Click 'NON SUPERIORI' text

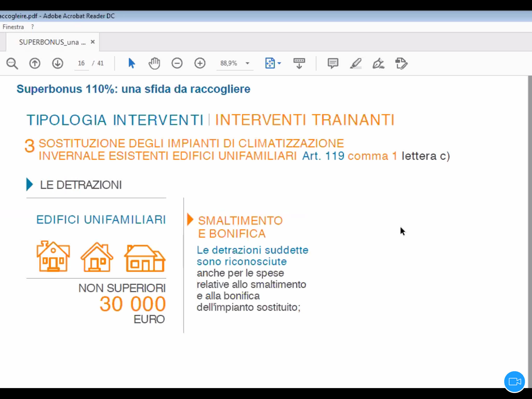point(122,288)
